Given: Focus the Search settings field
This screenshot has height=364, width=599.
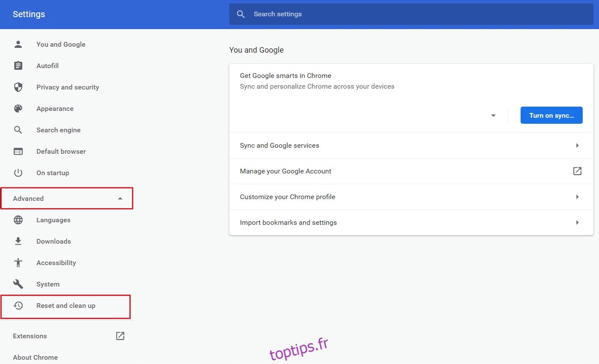Looking at the screenshot, I should [411, 14].
